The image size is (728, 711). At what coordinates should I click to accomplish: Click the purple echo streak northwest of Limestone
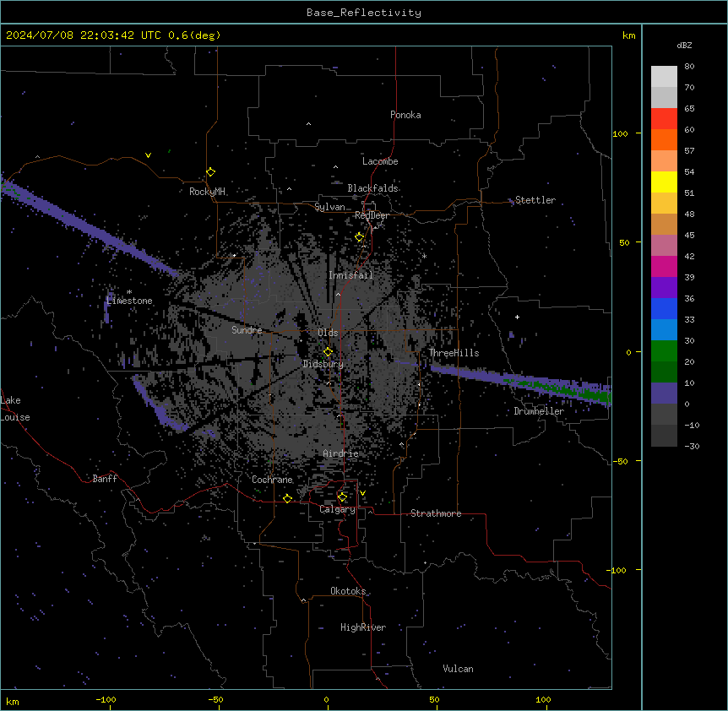pyautogui.click(x=88, y=227)
